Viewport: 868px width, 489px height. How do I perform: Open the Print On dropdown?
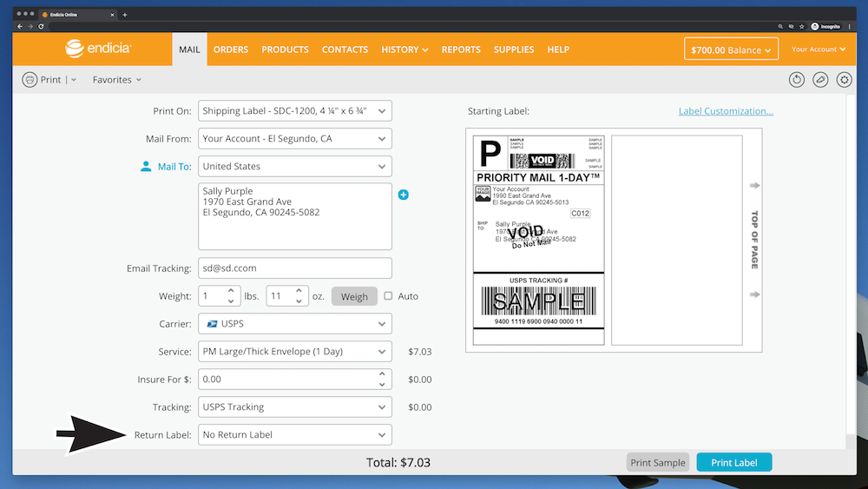coord(295,111)
